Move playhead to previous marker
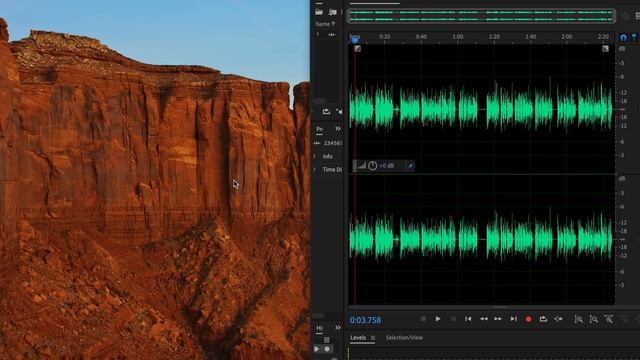640x360 pixels. click(x=468, y=319)
